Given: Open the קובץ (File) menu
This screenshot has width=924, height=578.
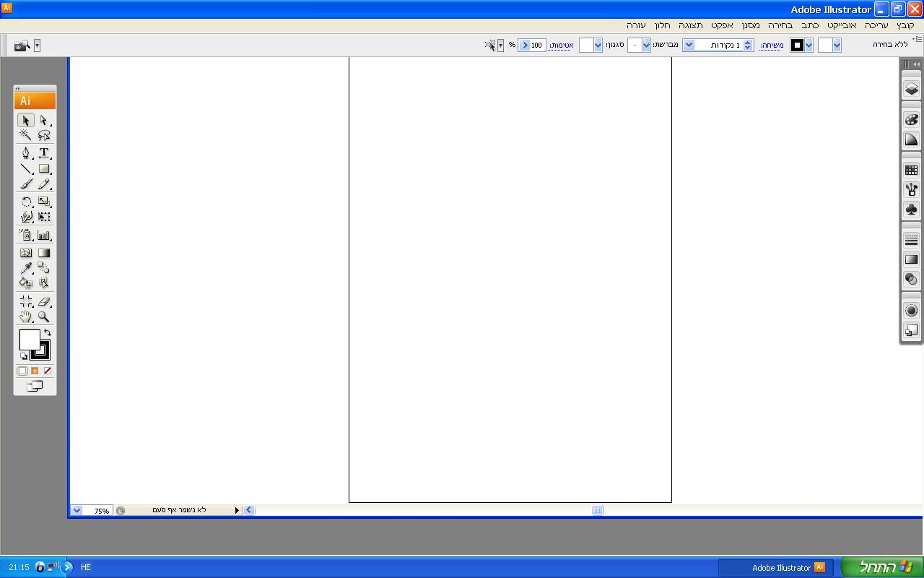Looking at the screenshot, I should 906,25.
